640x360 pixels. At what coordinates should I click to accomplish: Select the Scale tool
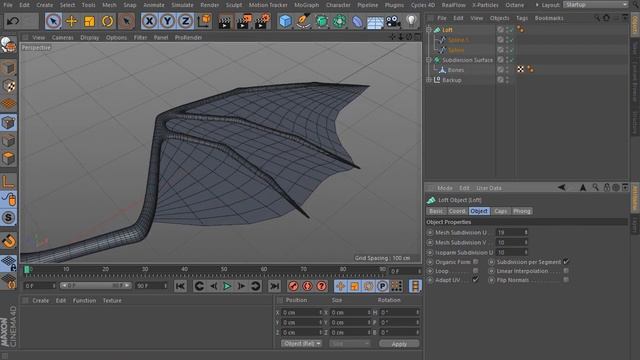pyautogui.click(x=89, y=21)
